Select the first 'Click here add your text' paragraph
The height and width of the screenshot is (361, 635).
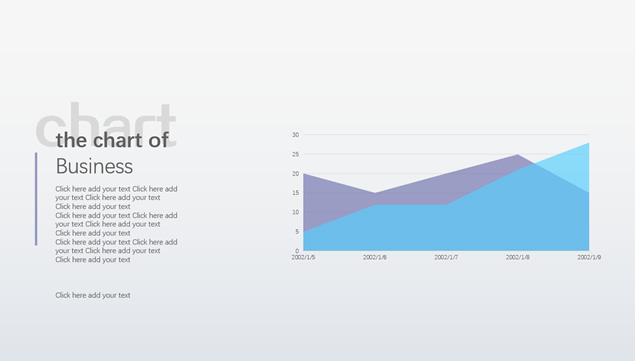pyautogui.click(x=116, y=198)
